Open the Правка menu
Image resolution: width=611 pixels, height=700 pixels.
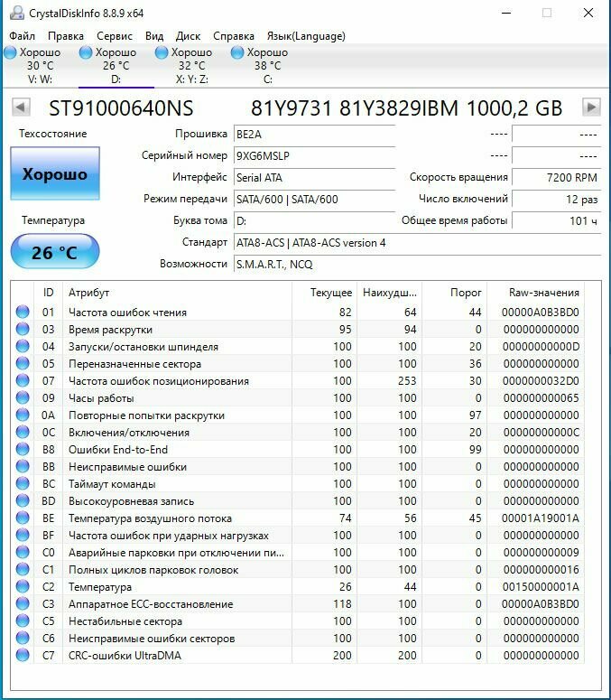point(66,36)
